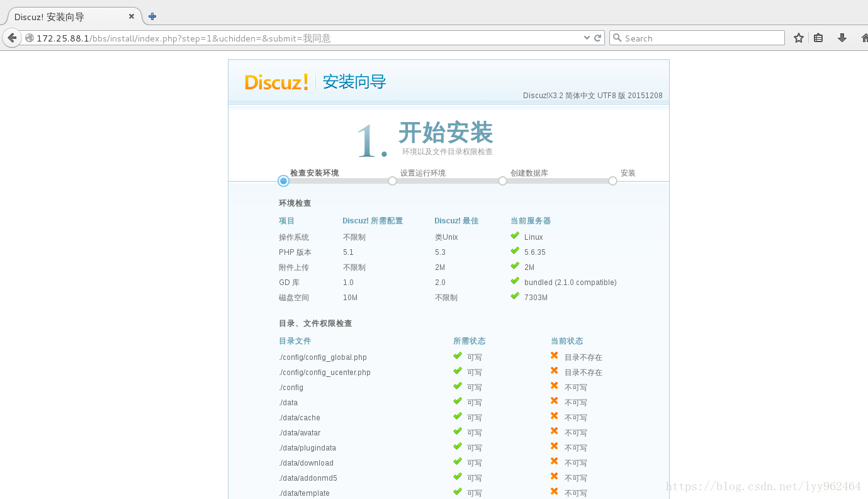Select the ./data/plugindata directory text
This screenshot has height=499, width=868.
click(x=308, y=448)
